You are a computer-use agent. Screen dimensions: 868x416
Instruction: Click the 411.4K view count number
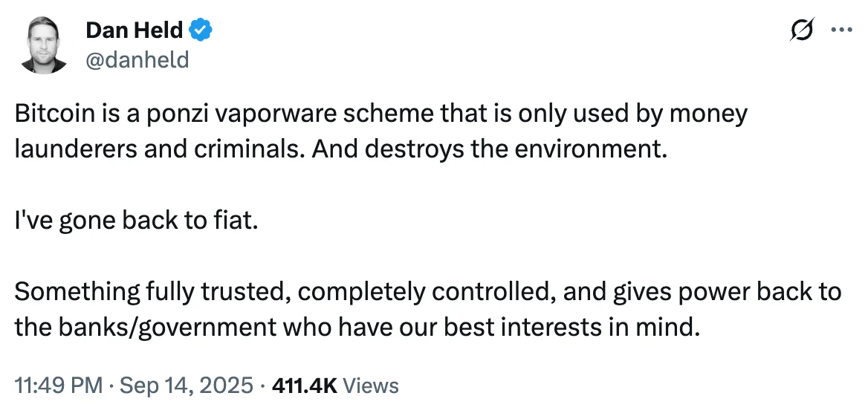[305, 386]
